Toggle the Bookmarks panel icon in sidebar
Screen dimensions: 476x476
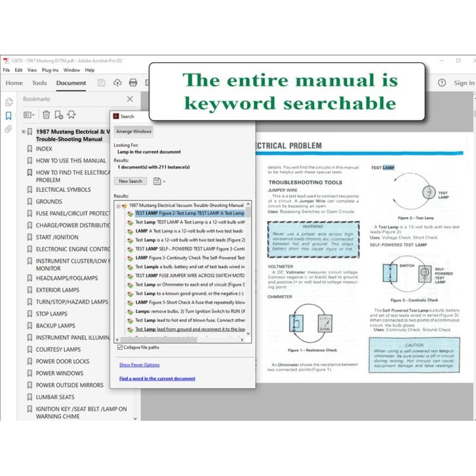tap(9, 116)
